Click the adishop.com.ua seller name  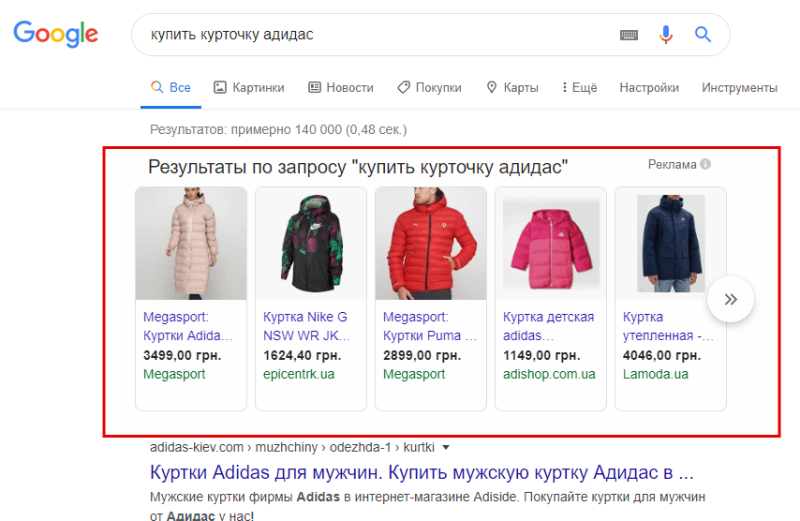click(549, 374)
